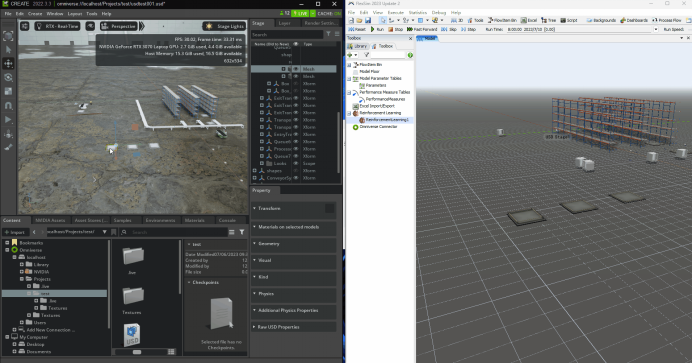
Task: Open the paint brush tool in Omniverse toolbar
Action: 8,147
